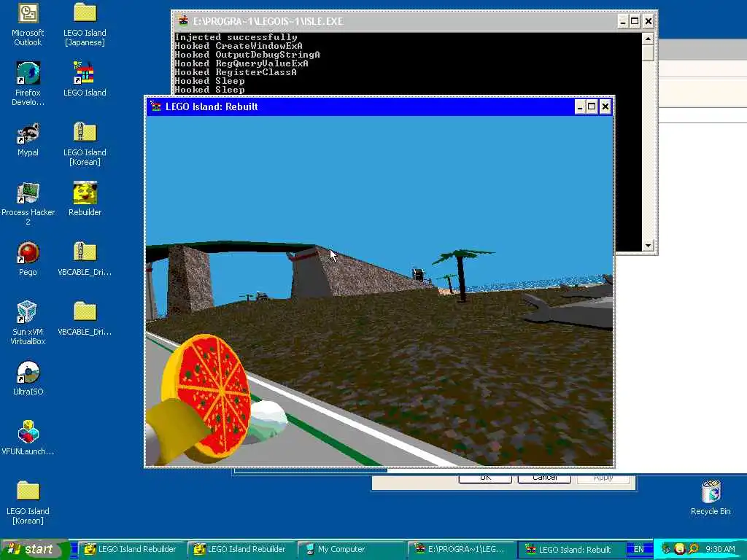747x560 pixels.
Task: Click the 'Hooked RegQueryValueExA' console line
Action: [x=241, y=63]
